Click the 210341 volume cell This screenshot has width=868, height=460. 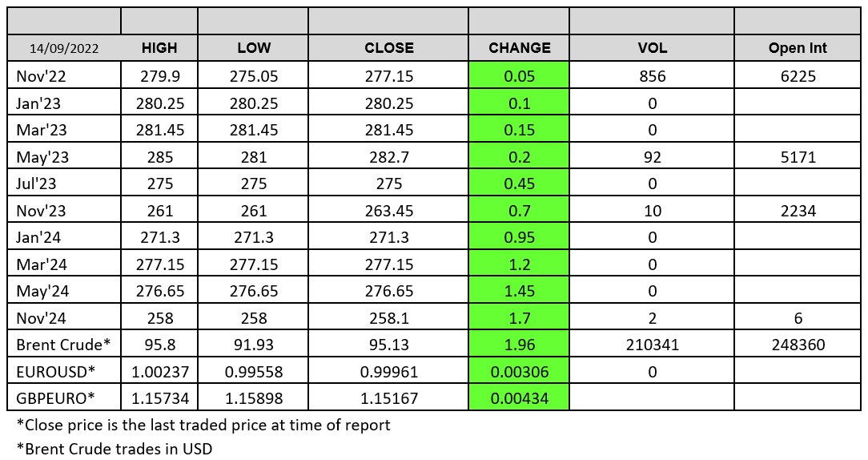(652, 345)
